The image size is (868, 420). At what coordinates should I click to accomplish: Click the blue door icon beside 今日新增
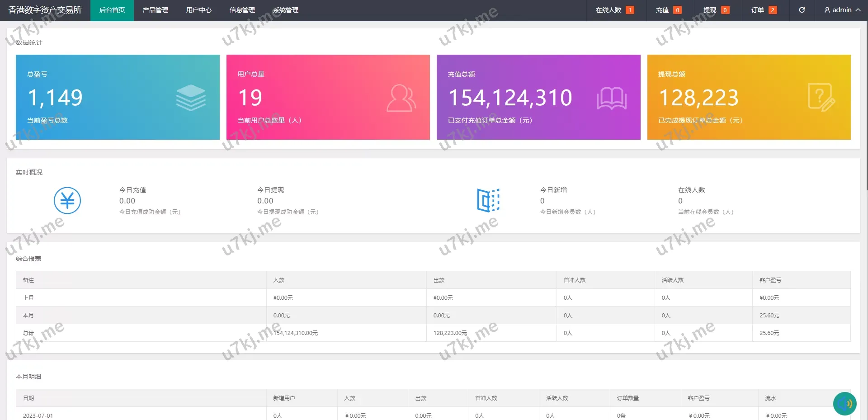488,200
